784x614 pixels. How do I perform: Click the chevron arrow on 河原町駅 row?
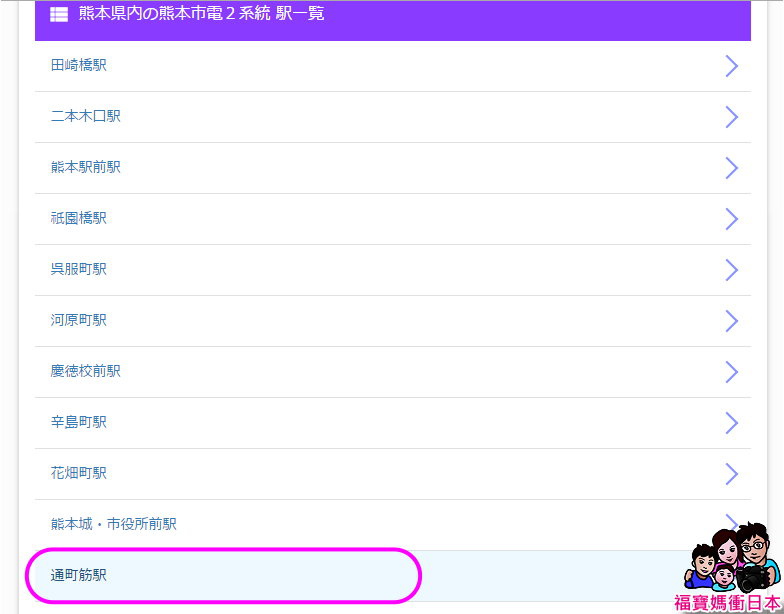(x=732, y=321)
